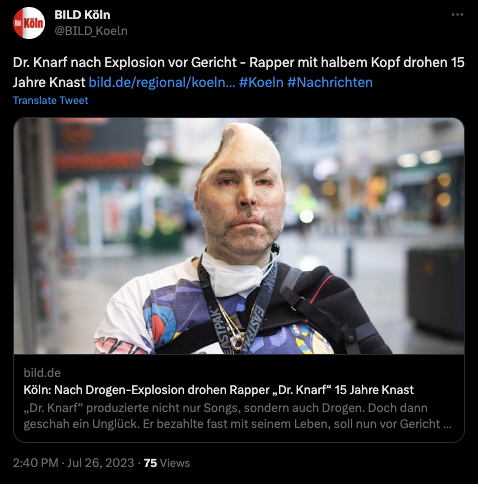Open the three-dot more options menu

click(x=457, y=15)
